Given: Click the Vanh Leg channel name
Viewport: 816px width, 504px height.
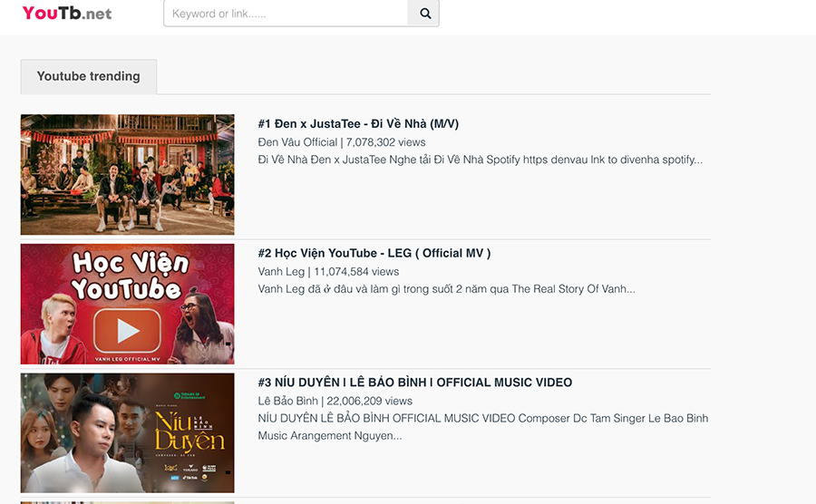Looking at the screenshot, I should point(282,272).
